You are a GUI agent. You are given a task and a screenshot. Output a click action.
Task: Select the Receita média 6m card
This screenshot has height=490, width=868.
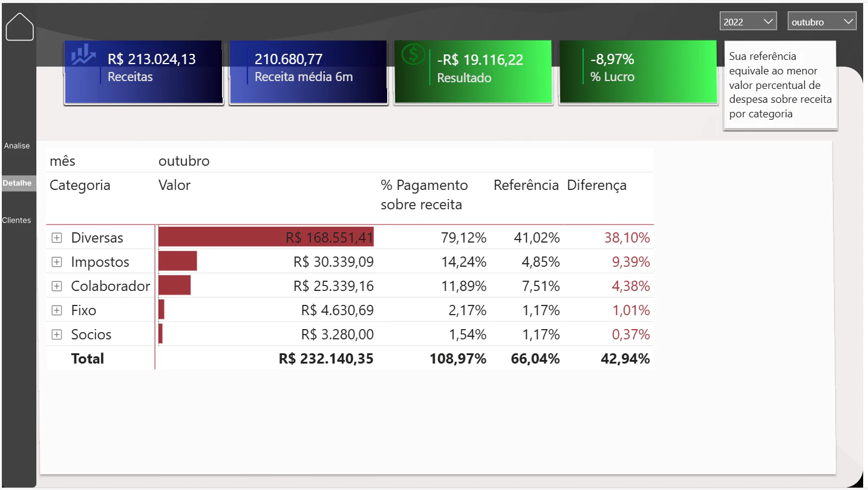308,73
